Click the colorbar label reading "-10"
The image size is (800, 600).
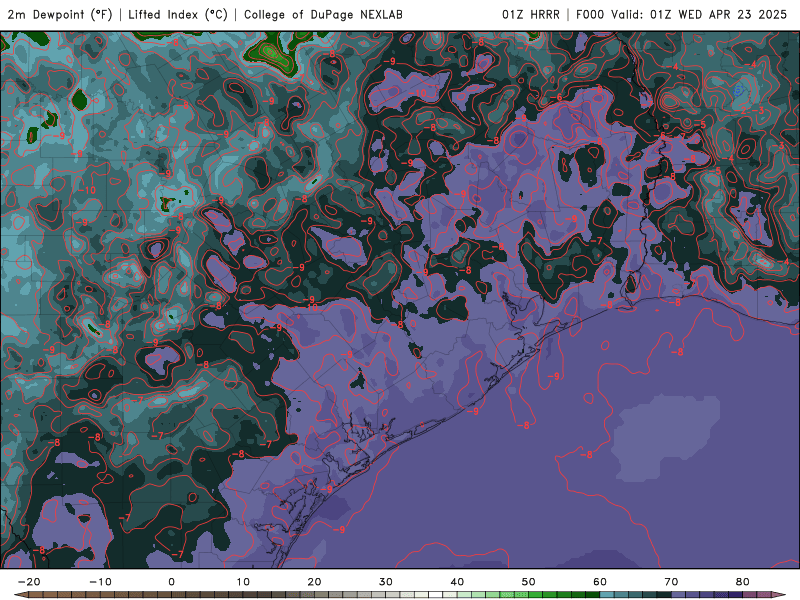pos(100,582)
